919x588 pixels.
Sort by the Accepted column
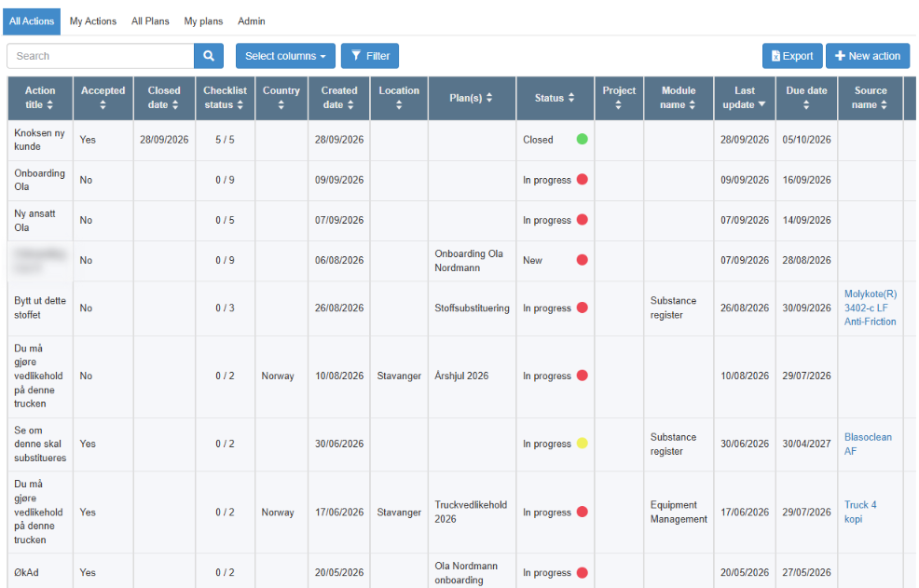click(103, 98)
